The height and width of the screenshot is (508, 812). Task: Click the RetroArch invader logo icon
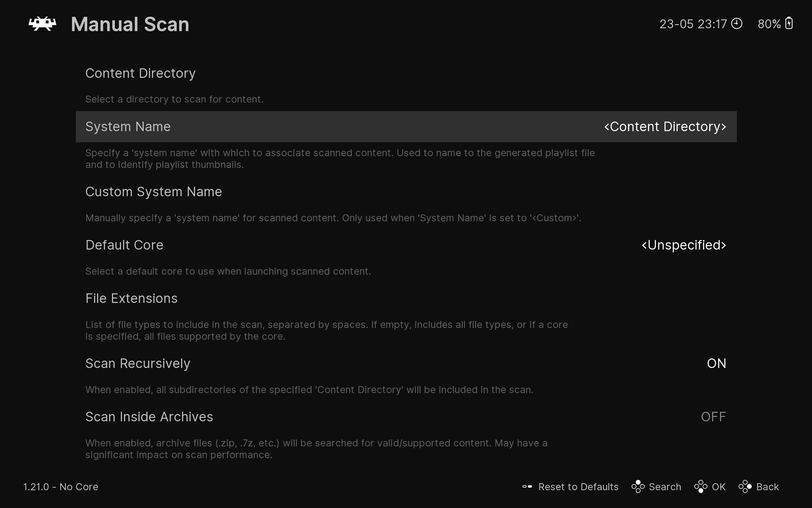pos(42,24)
